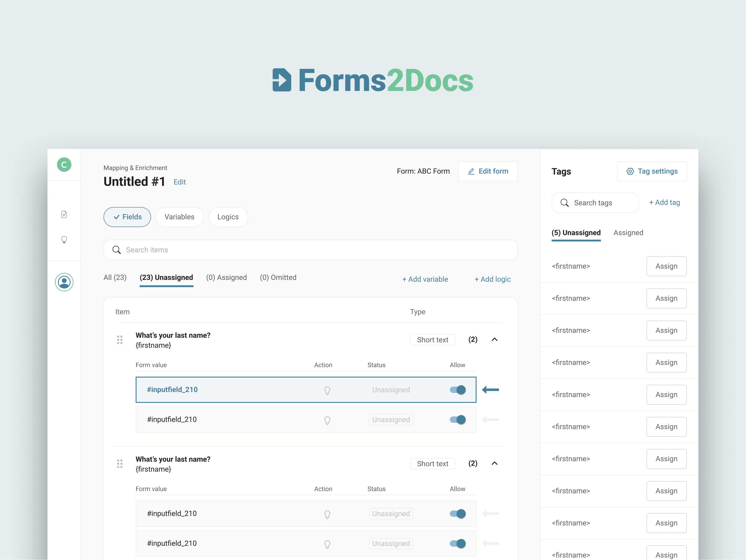Select the (0) Omitted filter tab

278,277
